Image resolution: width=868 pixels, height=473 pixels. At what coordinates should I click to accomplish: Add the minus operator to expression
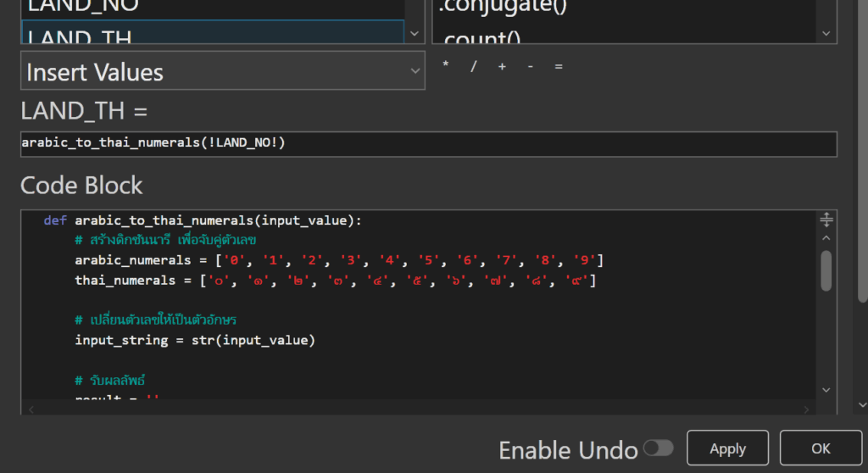(530, 67)
